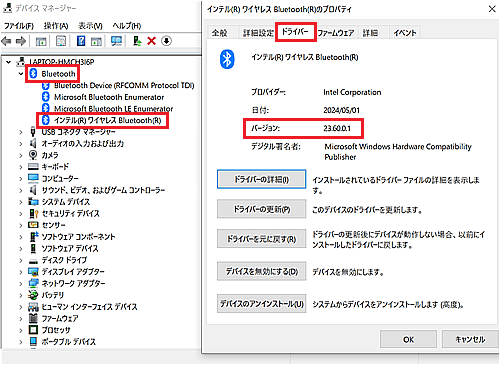Select Microsoft Bluetooth Enumerator entry
Image resolution: width=500 pixels, height=365 pixels.
(x=109, y=97)
